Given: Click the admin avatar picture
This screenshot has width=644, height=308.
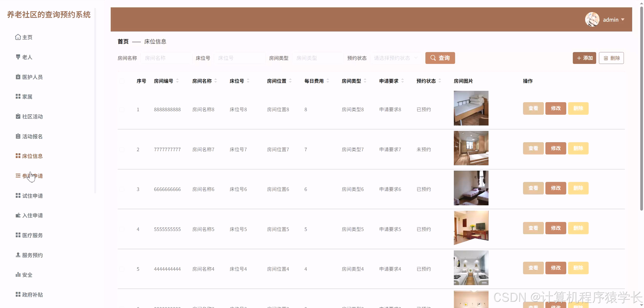Looking at the screenshot, I should click(592, 19).
